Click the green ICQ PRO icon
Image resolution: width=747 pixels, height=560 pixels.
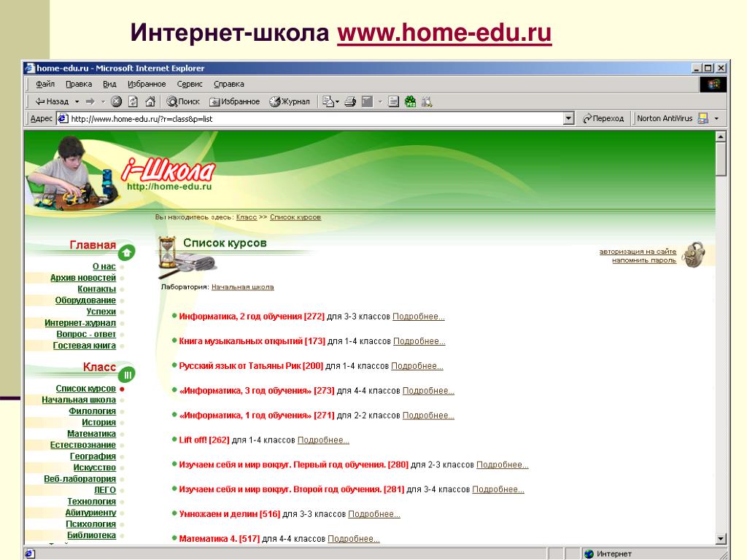[410, 101]
